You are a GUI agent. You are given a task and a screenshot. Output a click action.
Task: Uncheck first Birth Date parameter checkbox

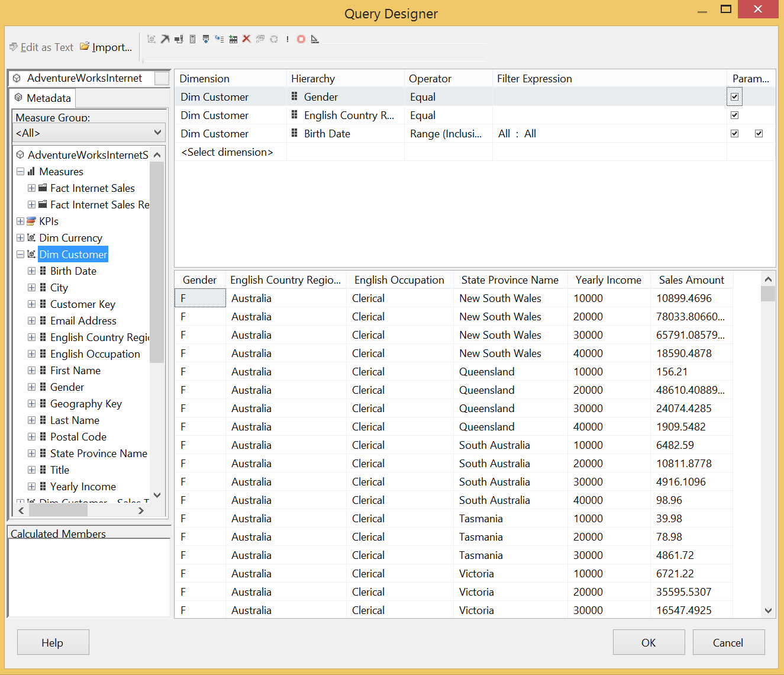pos(734,133)
